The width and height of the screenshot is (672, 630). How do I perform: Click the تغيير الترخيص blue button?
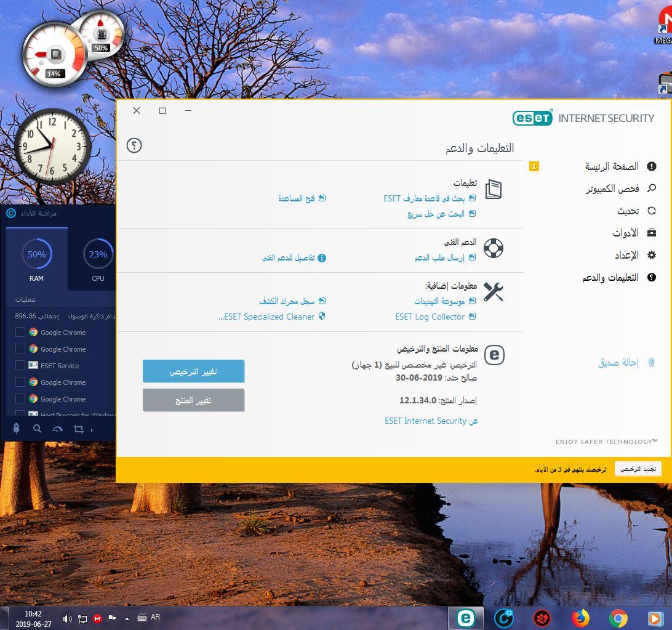pos(193,371)
